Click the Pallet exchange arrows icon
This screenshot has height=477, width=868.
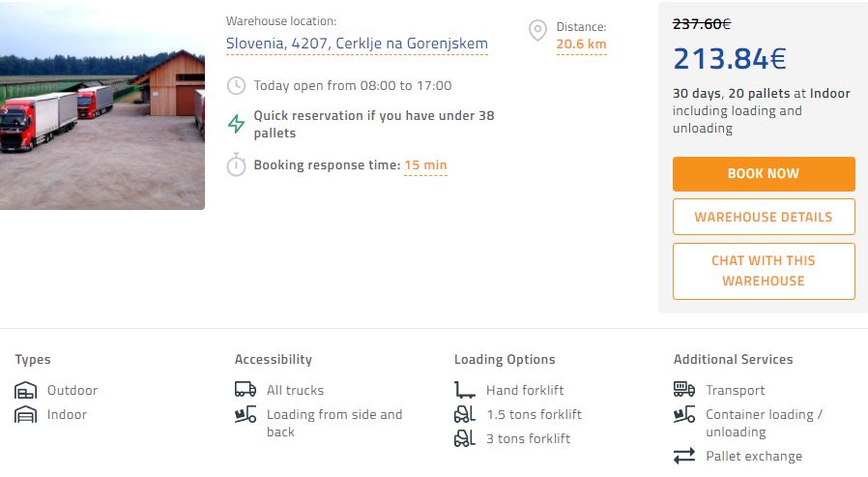[x=684, y=456]
